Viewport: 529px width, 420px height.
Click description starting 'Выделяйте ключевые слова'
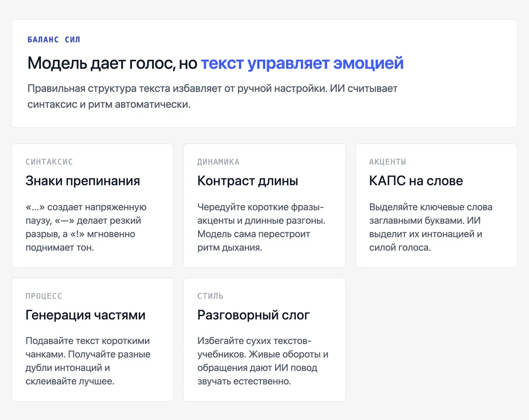coord(431,227)
